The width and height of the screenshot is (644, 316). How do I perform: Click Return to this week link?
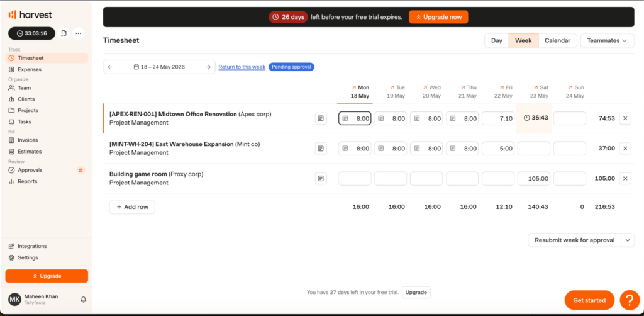coord(241,67)
